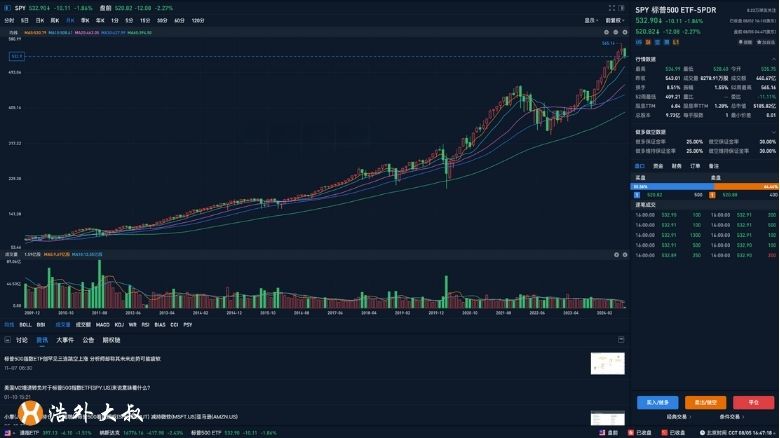This screenshot has width=780, height=438.
Task: Select the RSI indicator
Action: pos(145,325)
